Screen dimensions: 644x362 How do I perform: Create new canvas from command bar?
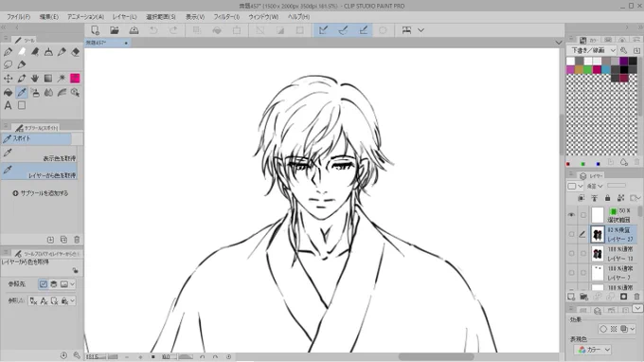[x=95, y=30]
